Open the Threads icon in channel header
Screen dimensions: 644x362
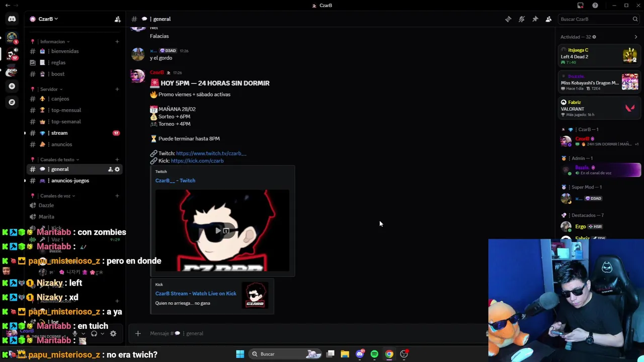point(508,19)
